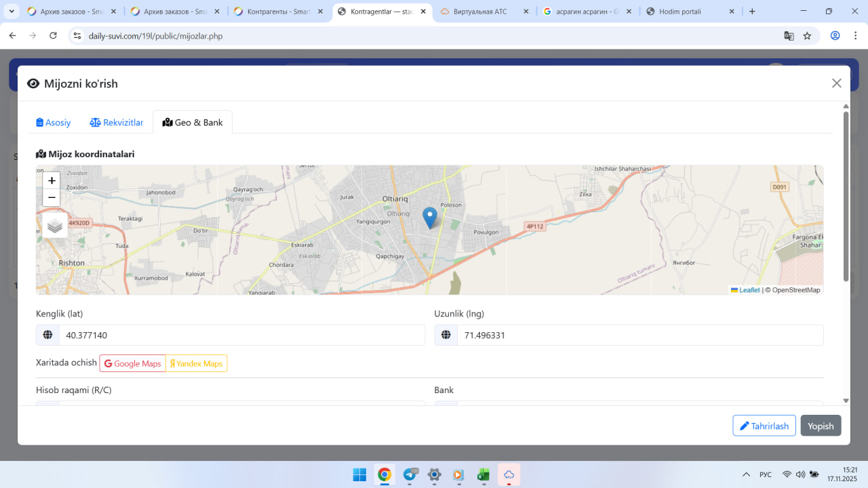
Task: Close the Виртуальная АТС tab
Action: (526, 12)
